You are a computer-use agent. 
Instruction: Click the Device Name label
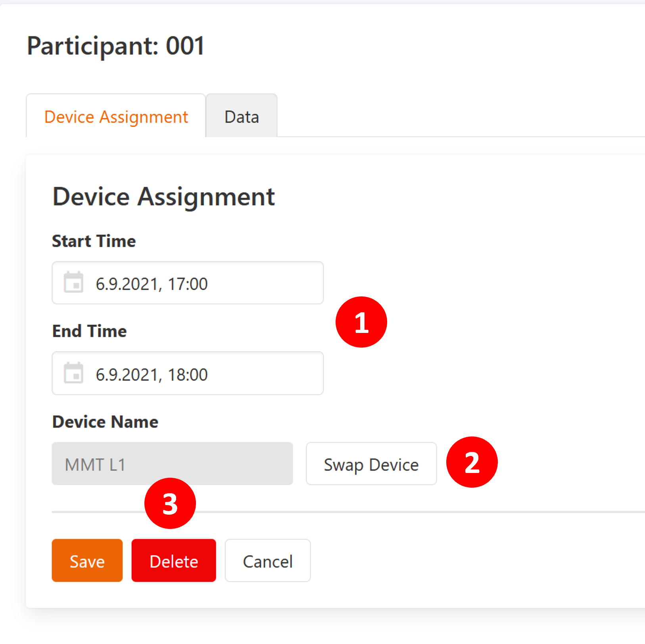[105, 422]
